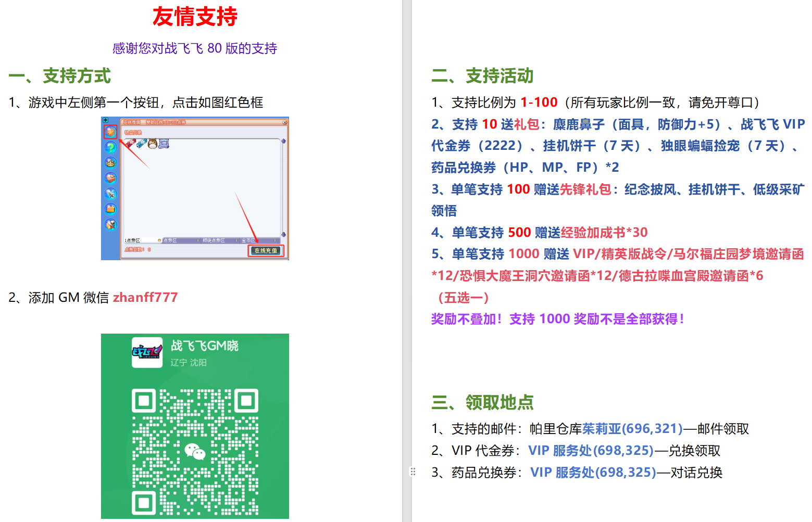This screenshot has width=812, height=522.
Task: Click the 战飞飞 GM profile avatar
Action: 147,353
